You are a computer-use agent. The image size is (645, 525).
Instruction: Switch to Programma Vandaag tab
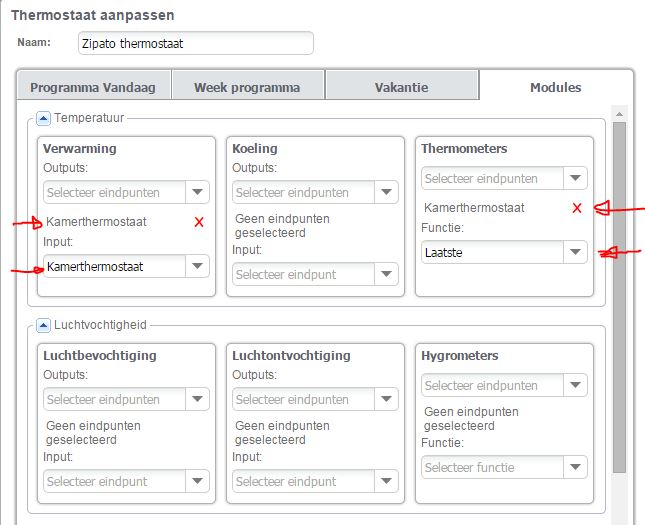click(93, 87)
